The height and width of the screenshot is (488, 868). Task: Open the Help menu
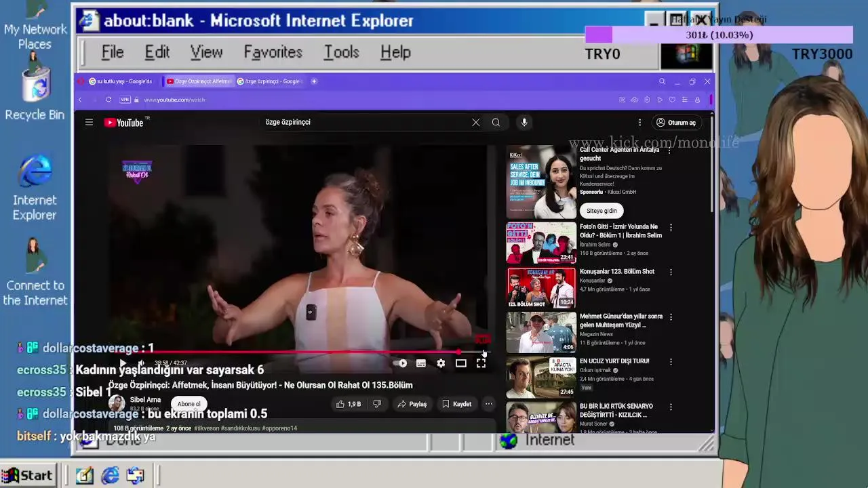pos(395,52)
